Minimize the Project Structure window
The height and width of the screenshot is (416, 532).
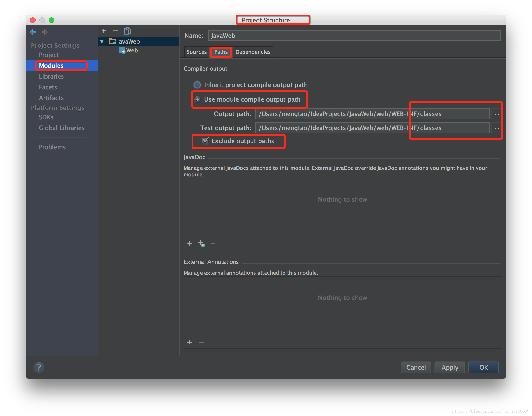point(42,20)
